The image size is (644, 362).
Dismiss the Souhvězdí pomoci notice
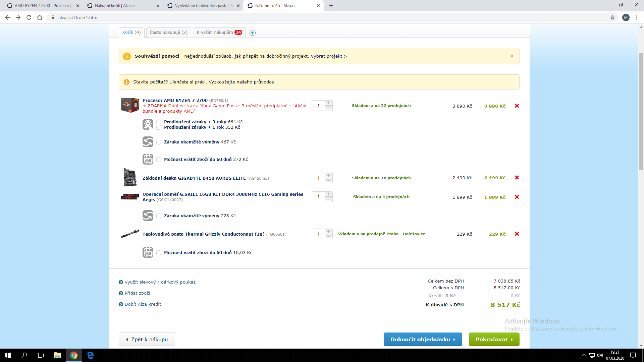(x=512, y=56)
